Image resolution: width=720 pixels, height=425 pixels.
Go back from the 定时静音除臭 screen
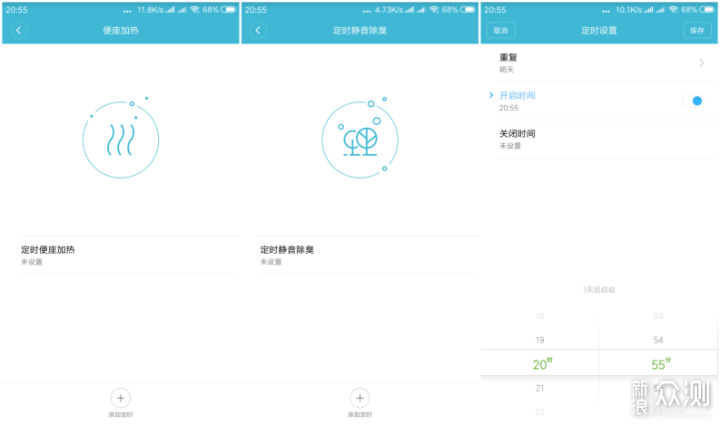pos(258,30)
